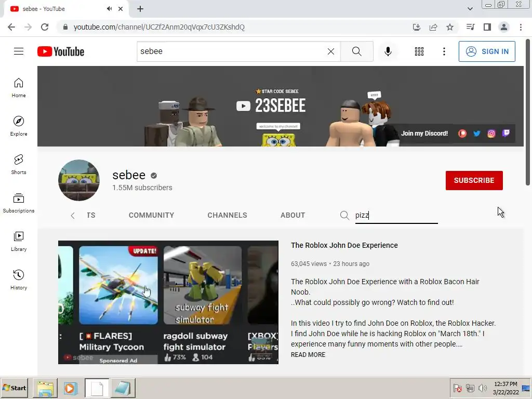Start voice search with the microphone icon
This screenshot has height=399, width=532.
click(388, 51)
